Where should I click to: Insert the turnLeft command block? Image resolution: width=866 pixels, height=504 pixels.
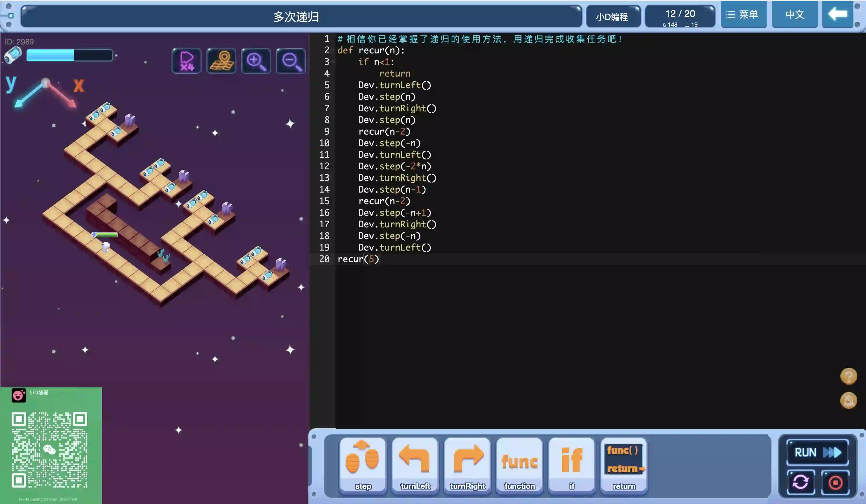[x=415, y=464]
